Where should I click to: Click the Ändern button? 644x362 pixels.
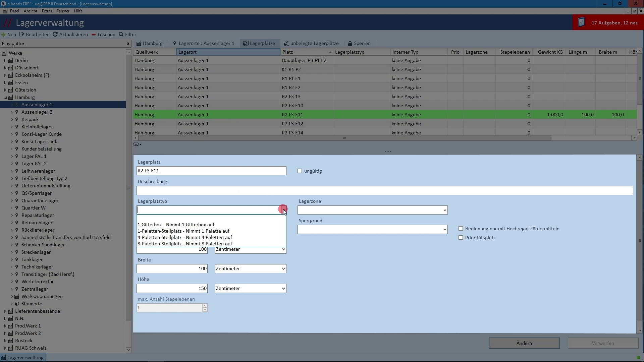point(524,343)
